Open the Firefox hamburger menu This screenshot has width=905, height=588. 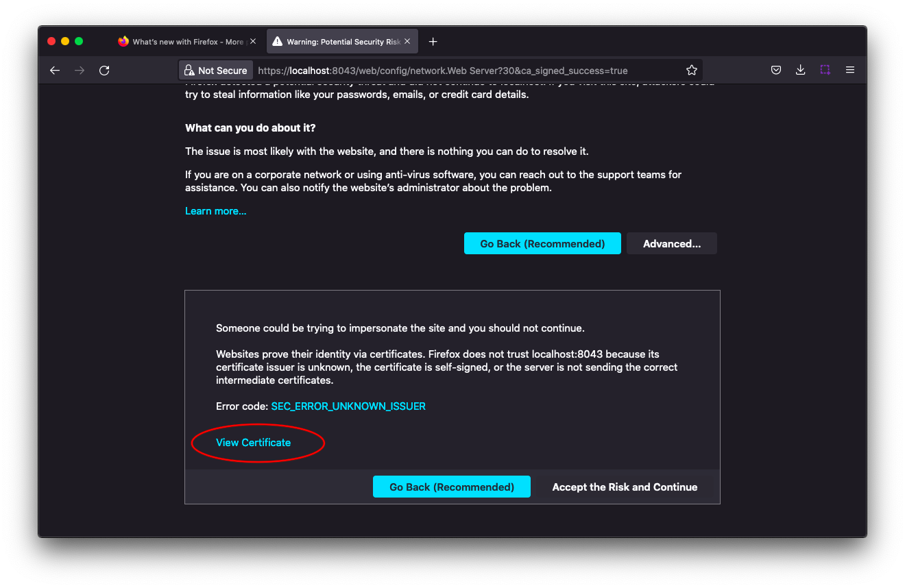pyautogui.click(x=850, y=70)
